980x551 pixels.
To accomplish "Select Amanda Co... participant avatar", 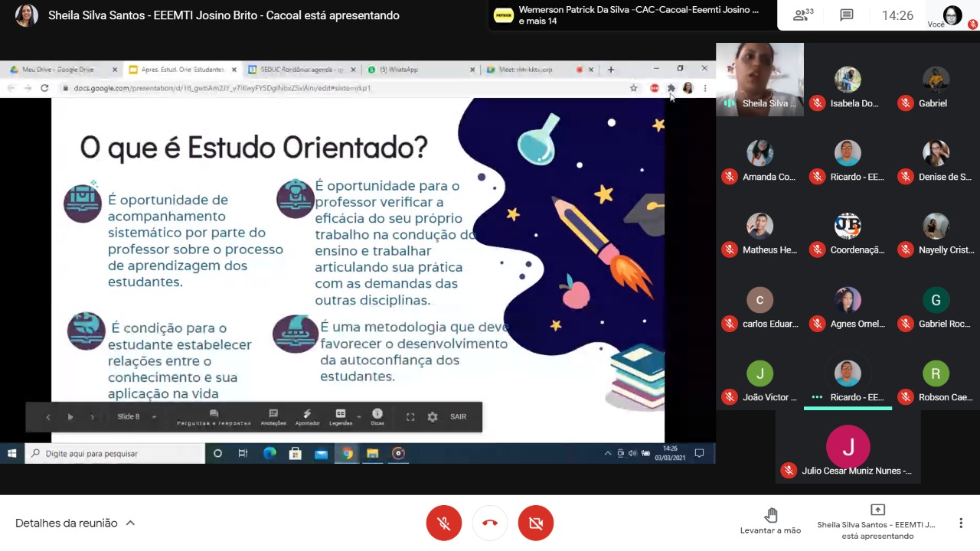I will (x=759, y=153).
